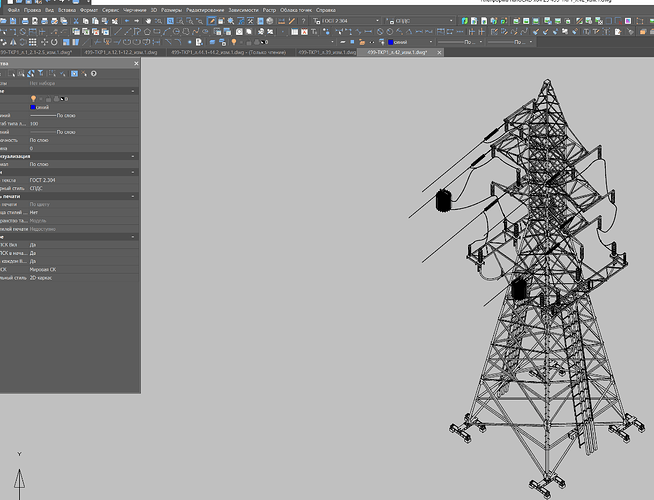
Task: Select the Spline curve tool
Action: (196, 31)
